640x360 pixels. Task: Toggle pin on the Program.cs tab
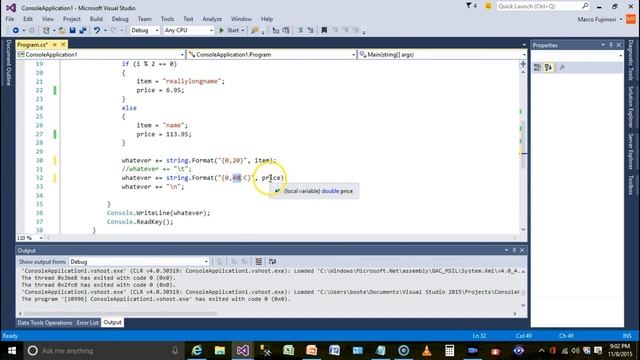55,44
